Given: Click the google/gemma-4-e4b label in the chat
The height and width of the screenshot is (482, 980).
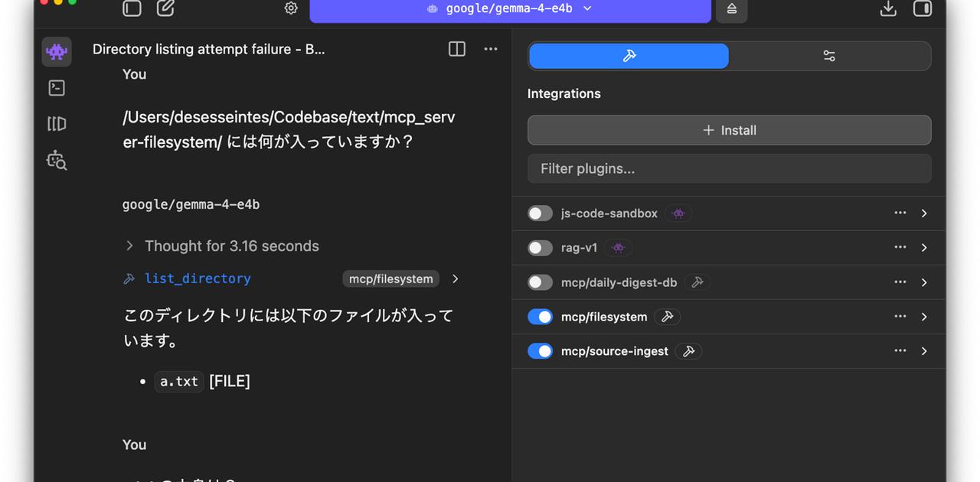Looking at the screenshot, I should [x=191, y=204].
